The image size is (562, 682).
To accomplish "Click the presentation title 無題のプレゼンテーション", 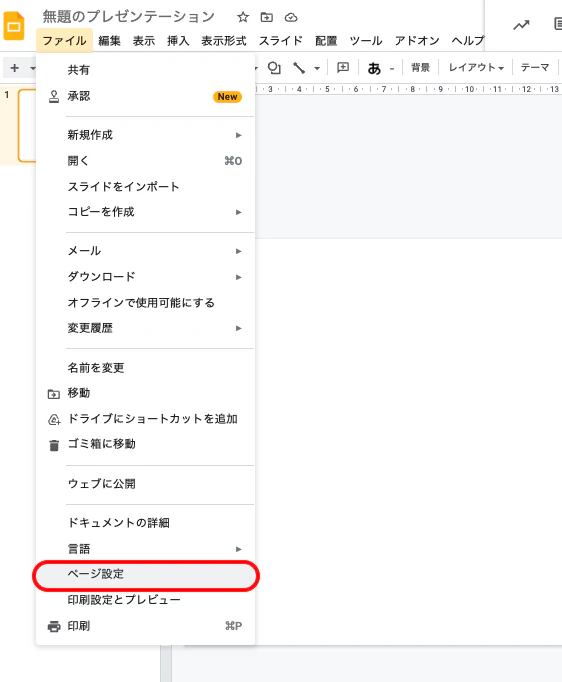I will pos(128,17).
